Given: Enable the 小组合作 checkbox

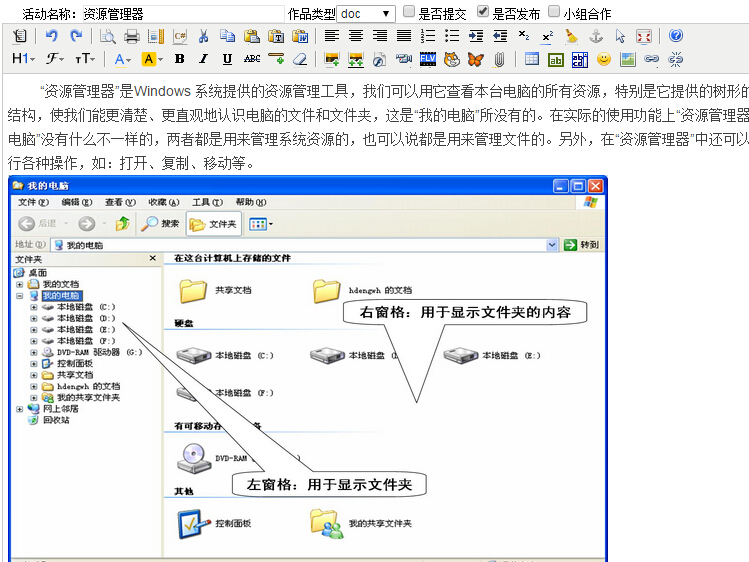Looking at the screenshot, I should coord(554,11).
